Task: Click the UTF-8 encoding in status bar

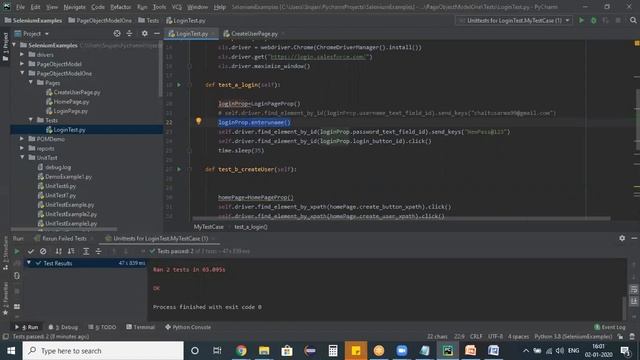Action: (x=495, y=336)
